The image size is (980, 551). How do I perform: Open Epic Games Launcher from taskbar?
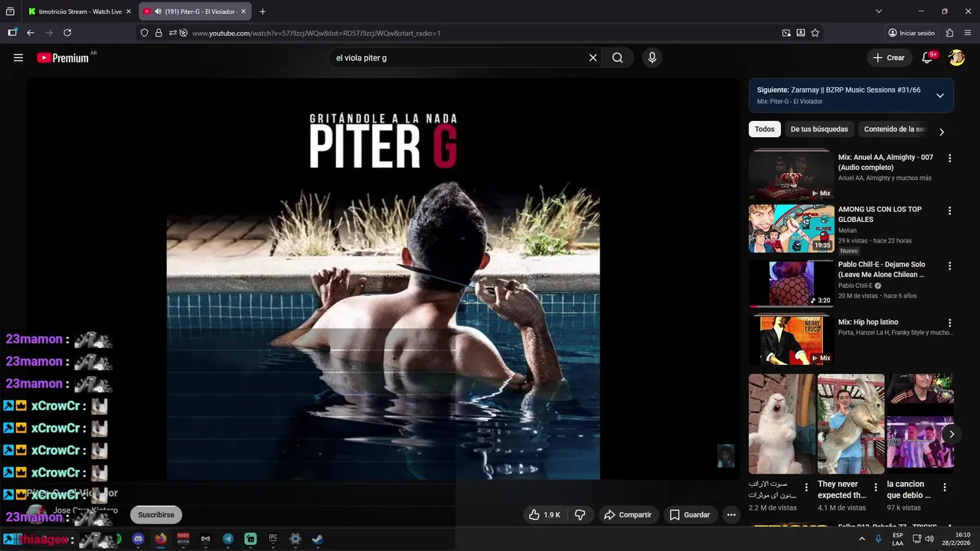pyautogui.click(x=273, y=539)
